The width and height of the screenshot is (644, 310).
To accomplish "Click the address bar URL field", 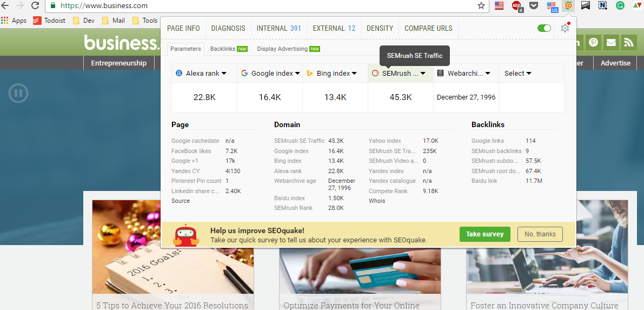I will tap(263, 6).
